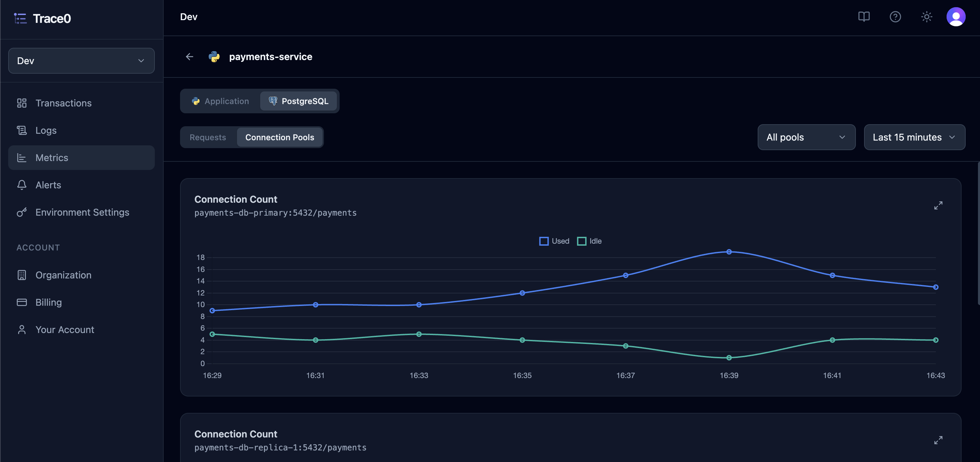Screen dimensions: 980x462
Task: Click the Billing card icon
Action: [22, 303]
